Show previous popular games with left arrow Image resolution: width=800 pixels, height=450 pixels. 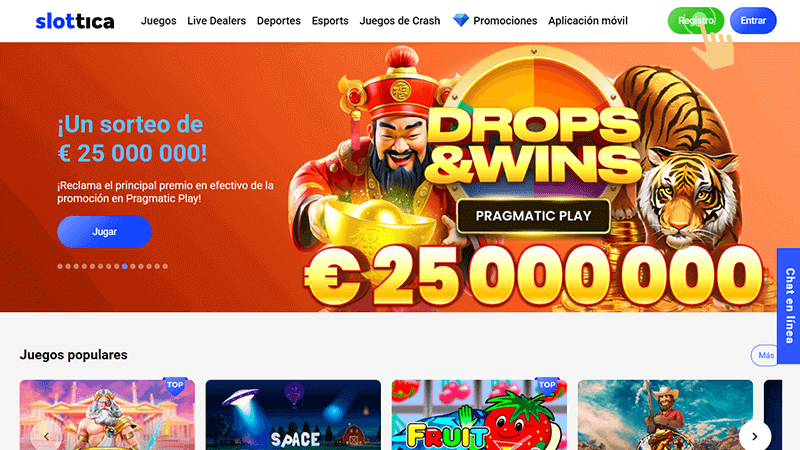(x=46, y=436)
